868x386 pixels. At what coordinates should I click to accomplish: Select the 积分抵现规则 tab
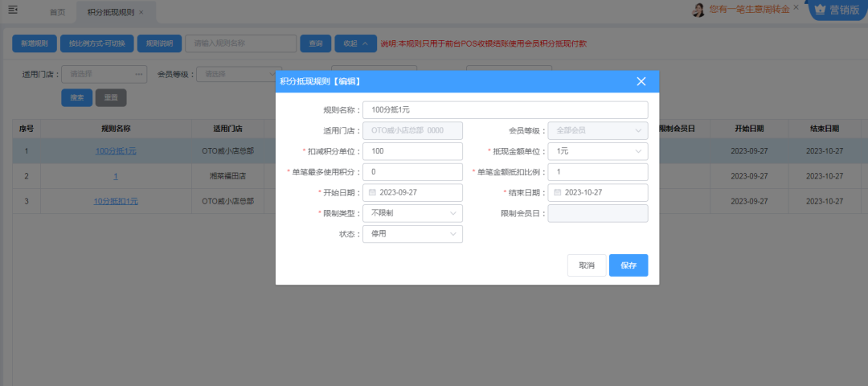(110, 13)
